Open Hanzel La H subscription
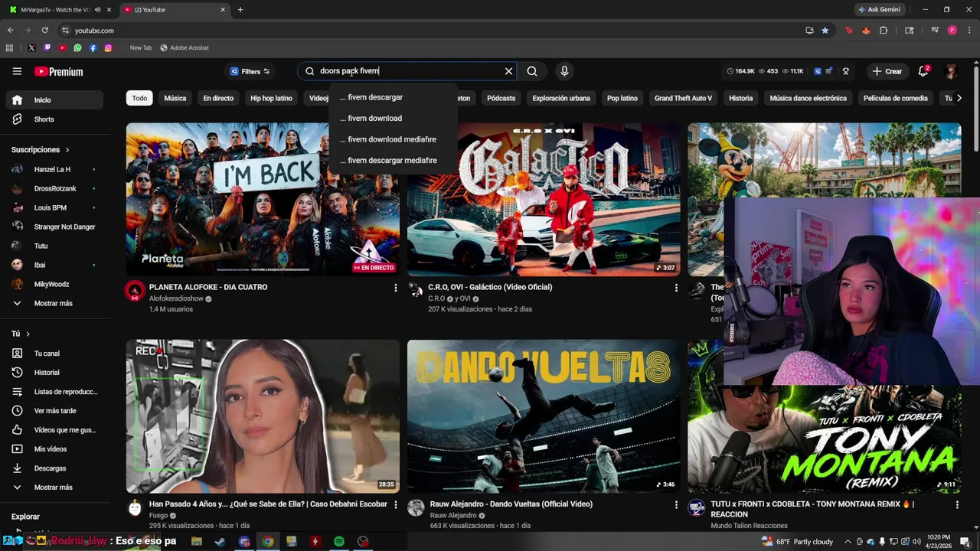 [55, 169]
